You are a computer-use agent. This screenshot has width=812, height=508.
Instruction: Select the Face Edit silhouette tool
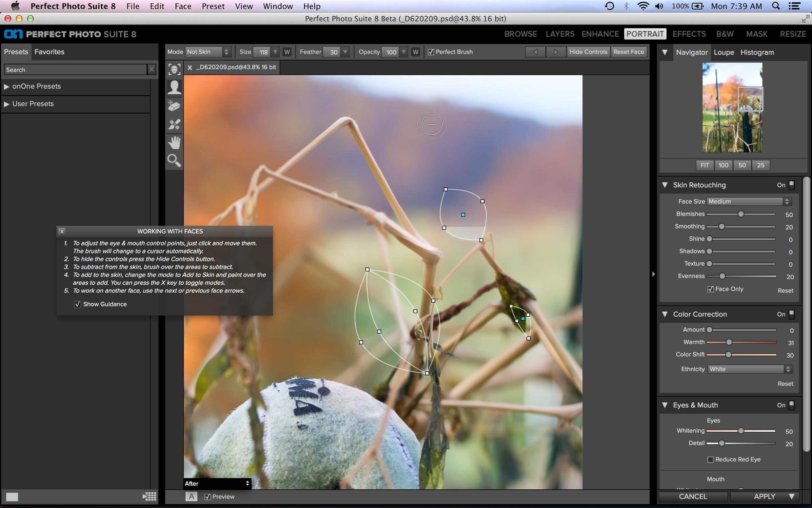(174, 88)
